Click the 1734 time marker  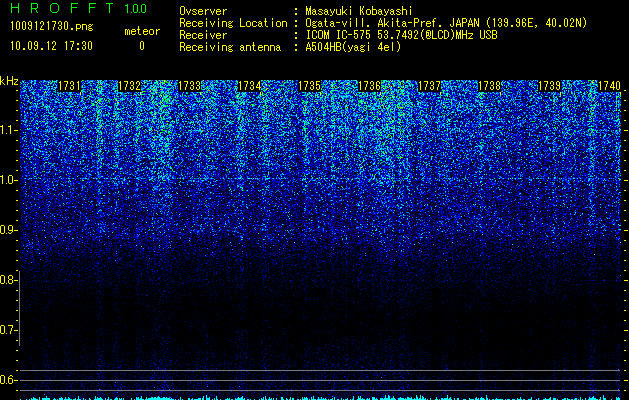(250, 86)
